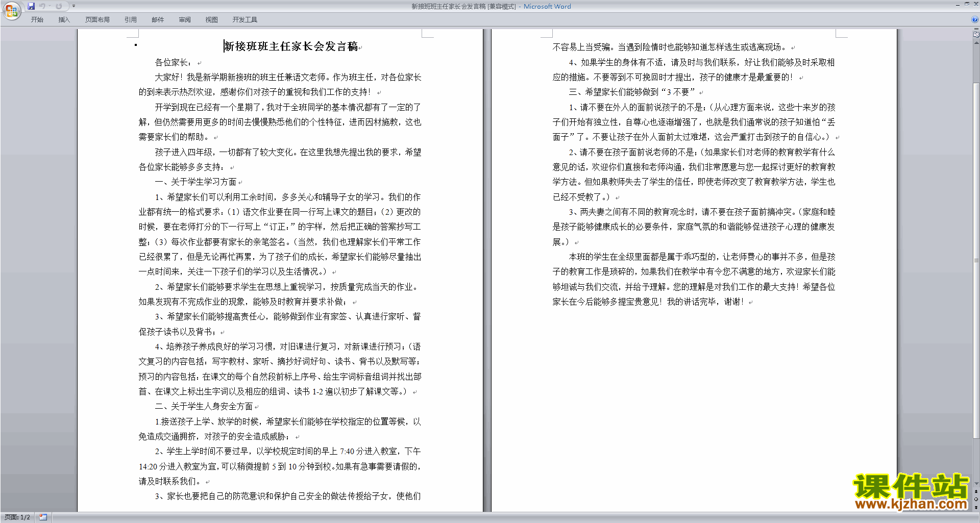Viewport: 980px width, 523px height.
Task: Click the heading 一、关于学生学习方面
Action: pos(195,182)
